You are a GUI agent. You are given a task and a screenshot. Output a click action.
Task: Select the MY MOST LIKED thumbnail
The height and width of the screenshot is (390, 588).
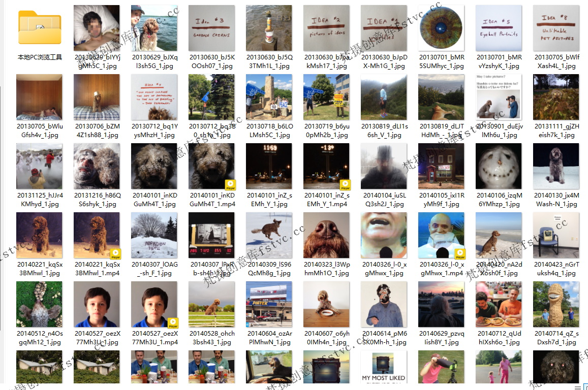[x=384, y=367]
